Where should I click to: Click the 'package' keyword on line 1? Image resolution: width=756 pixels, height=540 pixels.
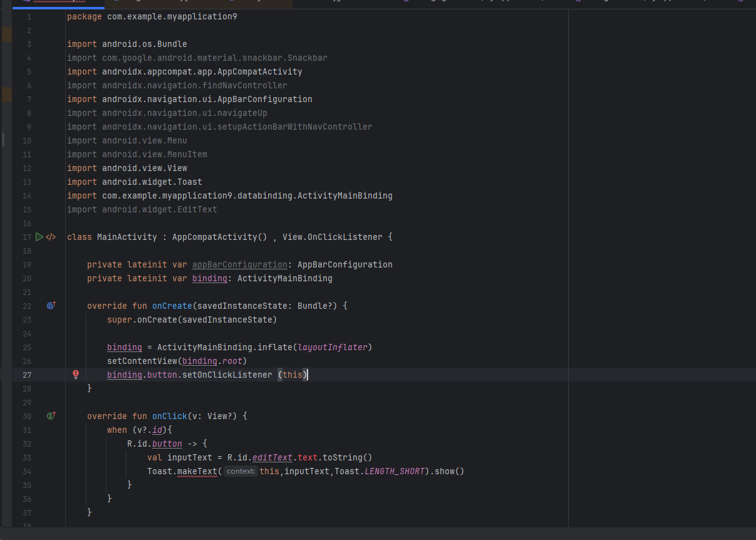coord(85,16)
